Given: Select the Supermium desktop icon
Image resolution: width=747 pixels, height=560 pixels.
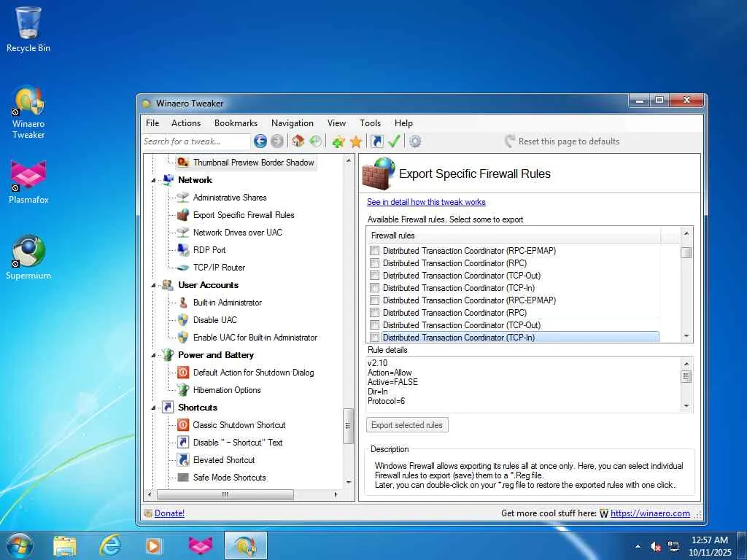Looking at the screenshot, I should point(28,257).
